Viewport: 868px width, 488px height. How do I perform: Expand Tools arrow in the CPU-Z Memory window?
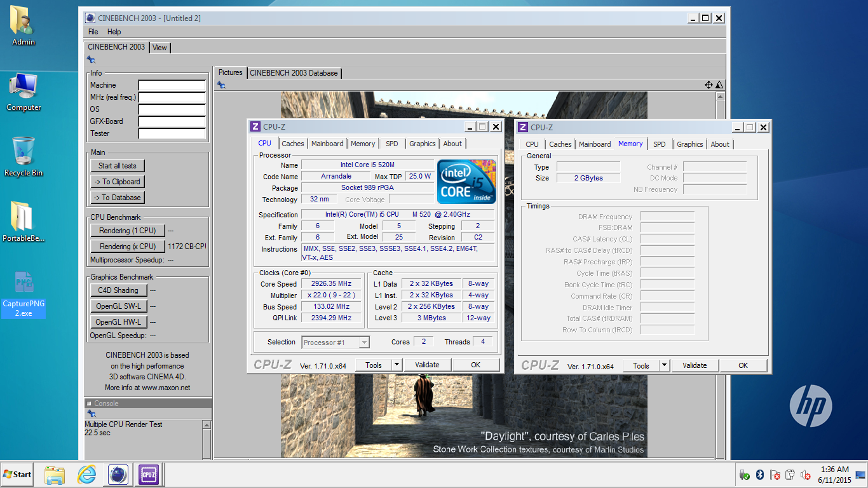(665, 365)
